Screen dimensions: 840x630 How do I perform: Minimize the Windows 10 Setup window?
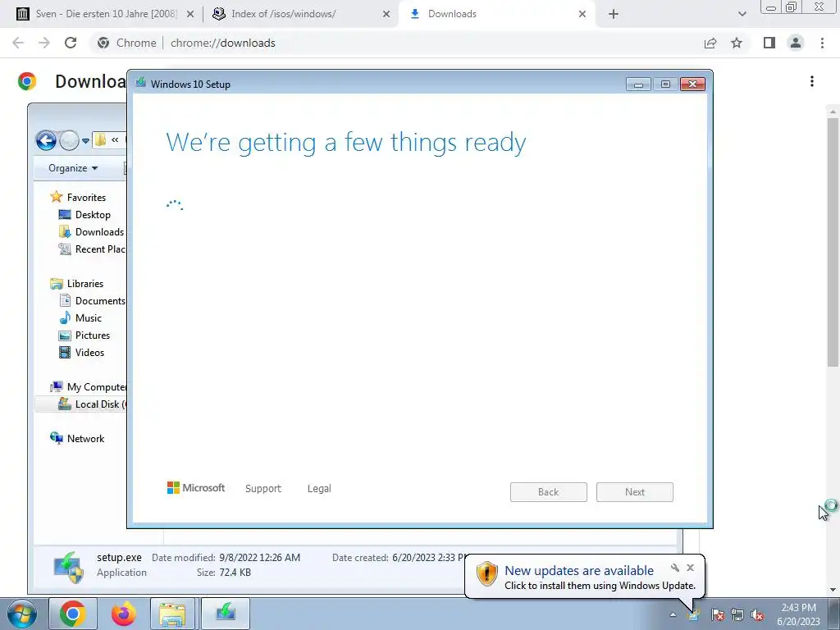(638, 84)
